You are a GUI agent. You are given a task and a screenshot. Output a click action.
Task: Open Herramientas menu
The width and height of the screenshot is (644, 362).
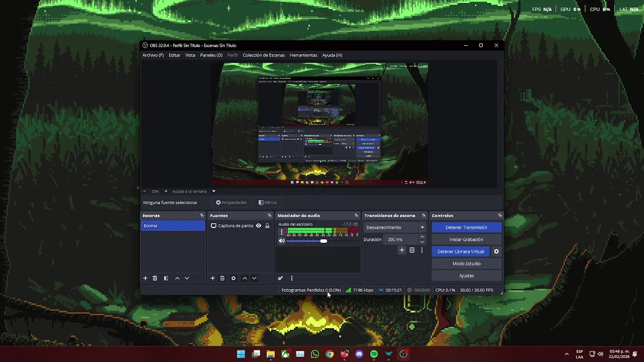coord(303,55)
